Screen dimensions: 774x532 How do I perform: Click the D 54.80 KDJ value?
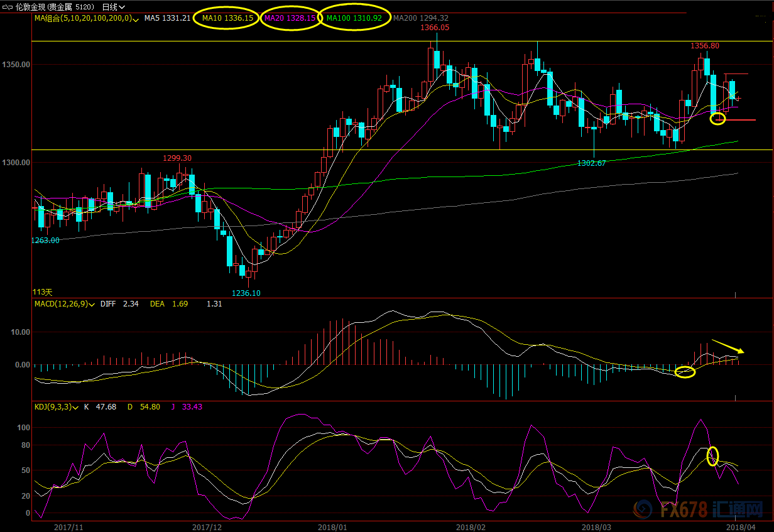pyautogui.click(x=143, y=407)
